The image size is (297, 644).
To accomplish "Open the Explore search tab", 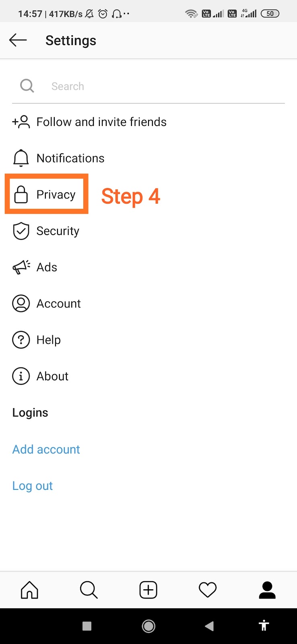I will pyautogui.click(x=89, y=590).
